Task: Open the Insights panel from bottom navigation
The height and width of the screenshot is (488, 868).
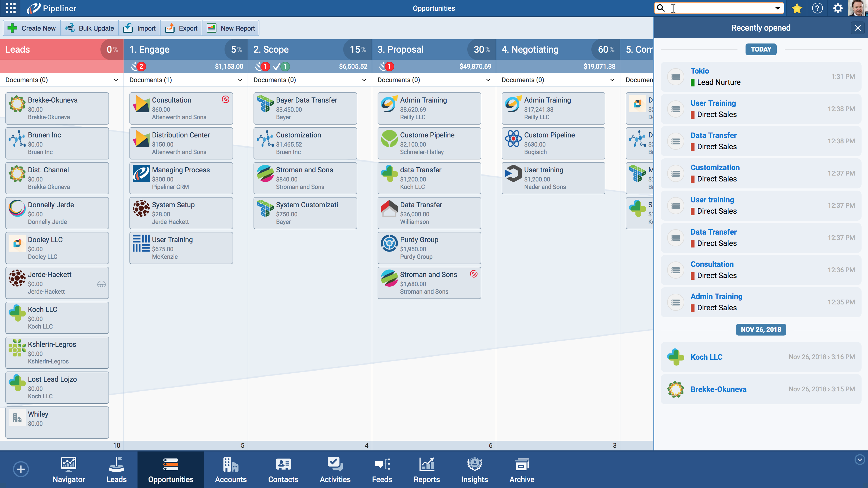Action: [474, 469]
